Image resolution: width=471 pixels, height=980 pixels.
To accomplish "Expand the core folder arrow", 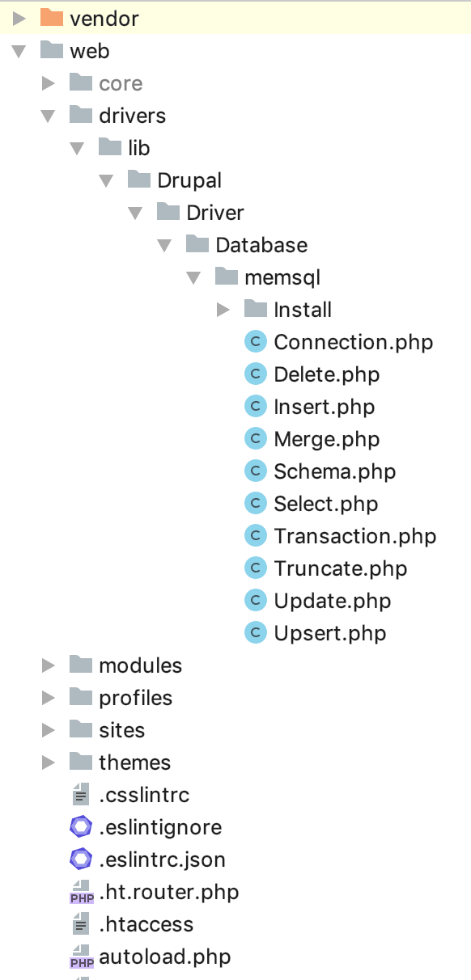I will coord(49,83).
